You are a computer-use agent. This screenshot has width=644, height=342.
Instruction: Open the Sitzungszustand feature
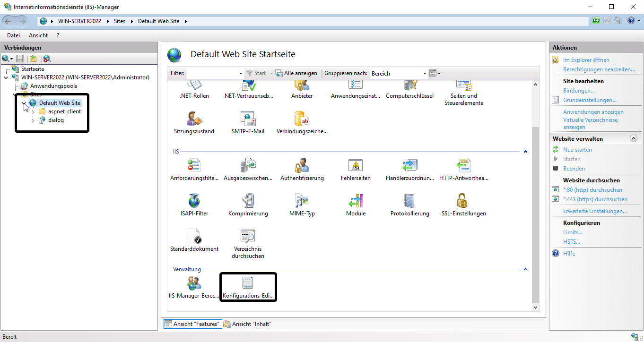[194, 123]
